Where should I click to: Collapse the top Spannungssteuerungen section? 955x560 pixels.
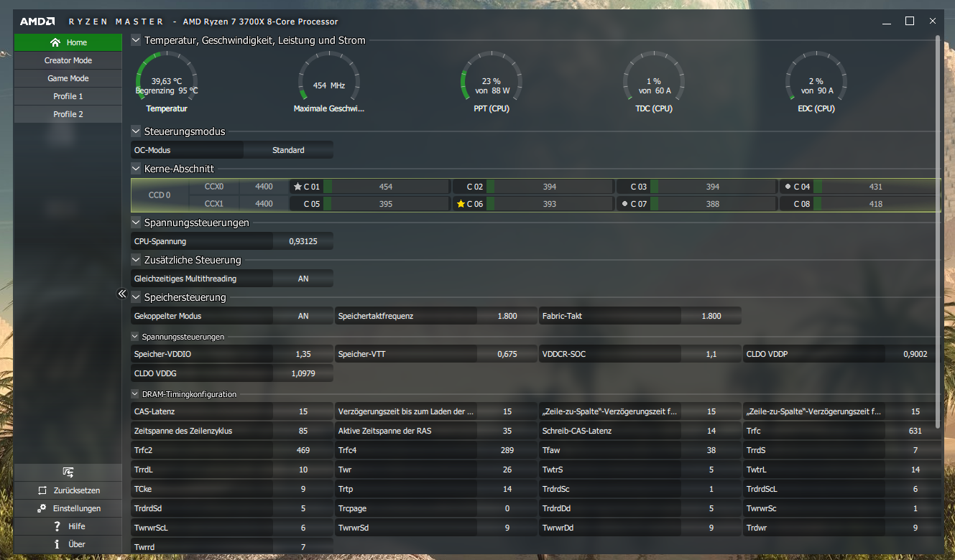136,223
